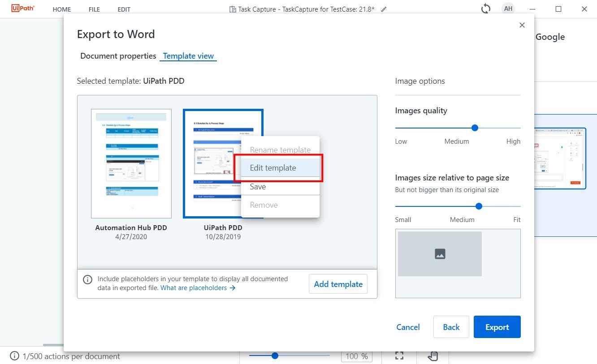Click the pencil icon to rename document
This screenshot has width=597, height=364.
(x=384, y=9)
